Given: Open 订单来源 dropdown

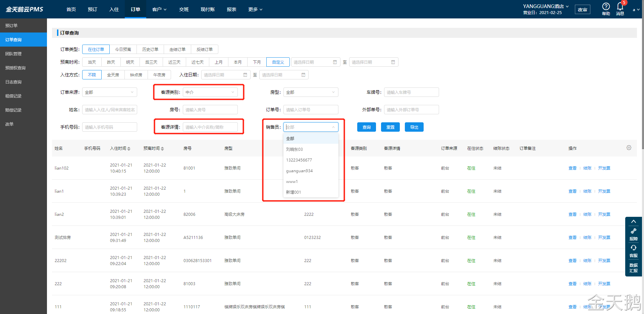Looking at the screenshot, I should 110,92.
